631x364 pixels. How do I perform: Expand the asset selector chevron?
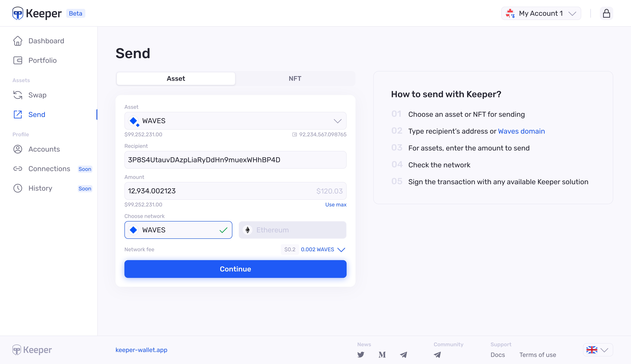coord(338,121)
